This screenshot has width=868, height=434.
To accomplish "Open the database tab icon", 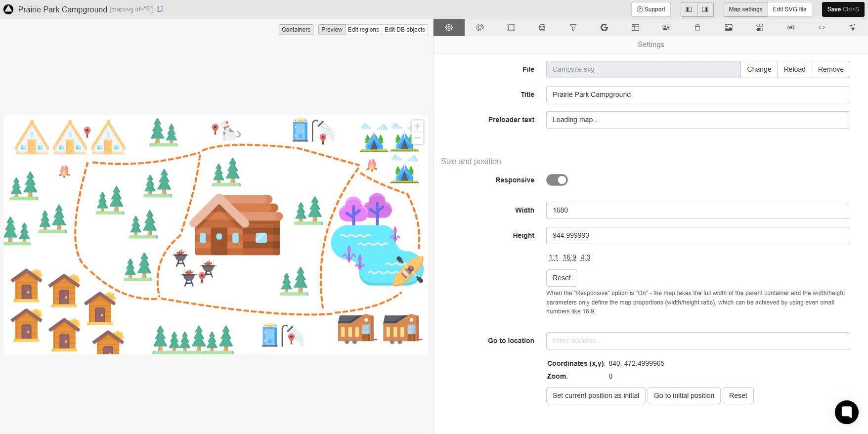I will [542, 28].
